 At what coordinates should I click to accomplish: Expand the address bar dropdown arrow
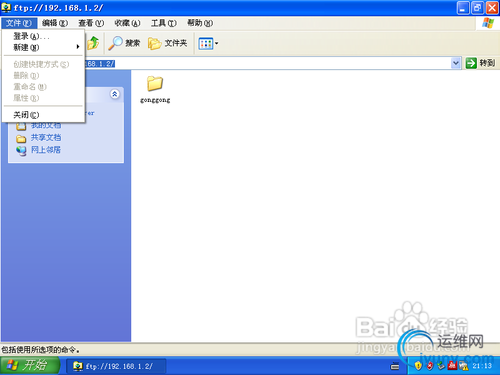456,63
